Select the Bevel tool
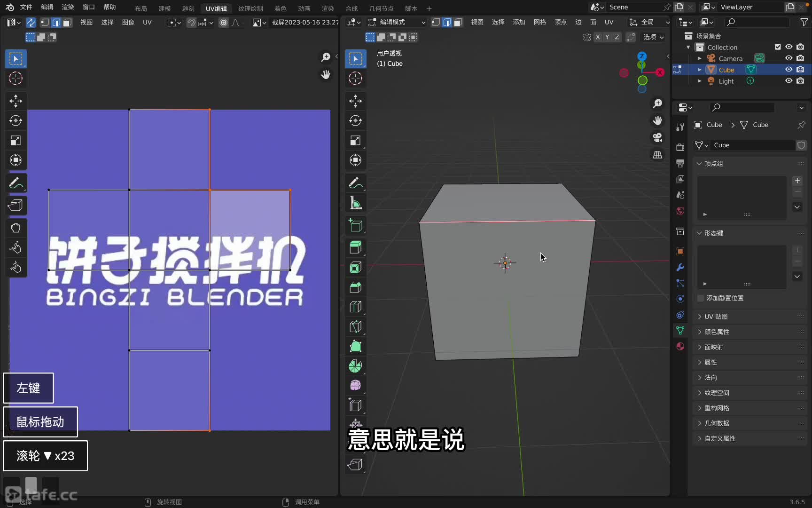The height and width of the screenshot is (508, 812). pos(356,287)
